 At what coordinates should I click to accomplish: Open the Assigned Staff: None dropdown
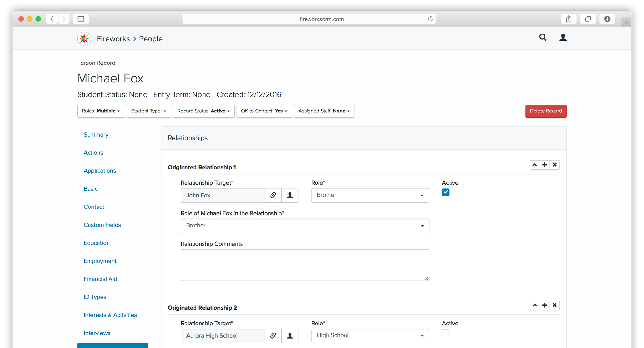(324, 111)
